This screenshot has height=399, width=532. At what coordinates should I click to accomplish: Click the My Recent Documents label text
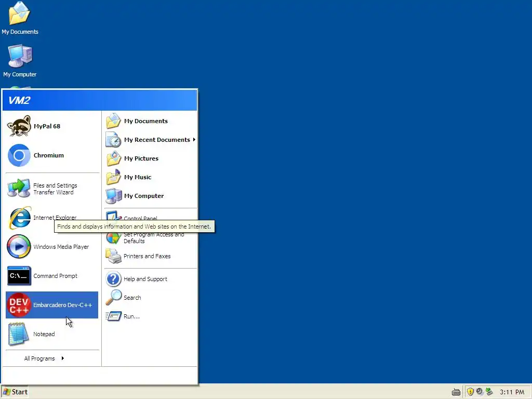click(157, 140)
